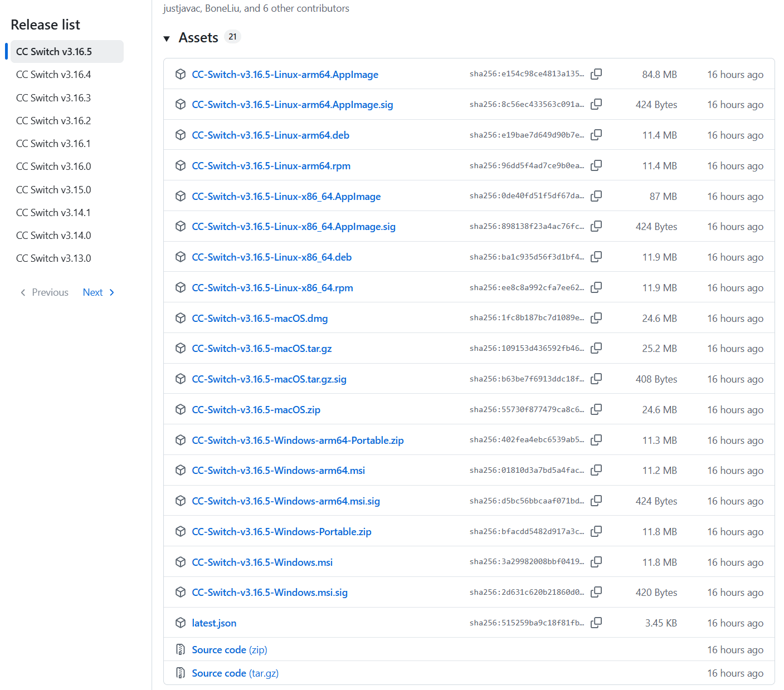The height and width of the screenshot is (690, 784).
Task: Open CC Switch v3.14.0 release
Action: click(53, 236)
